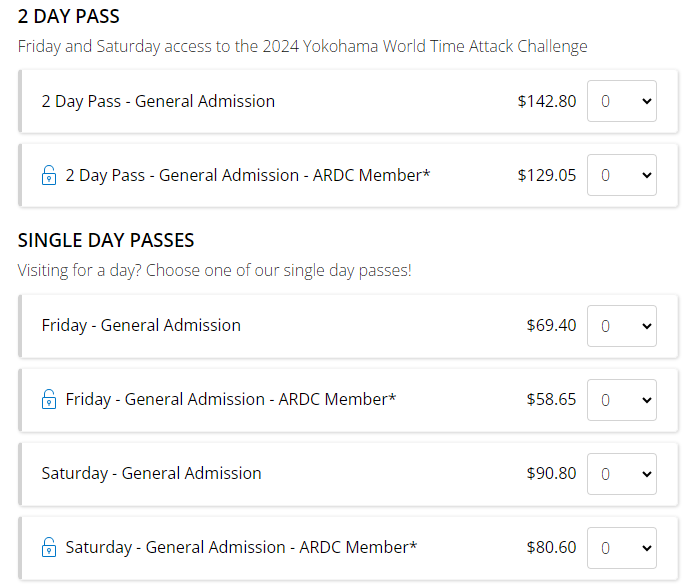Select the "2 Day Pass - General Admission - ARDC Member*" label

pos(248,175)
